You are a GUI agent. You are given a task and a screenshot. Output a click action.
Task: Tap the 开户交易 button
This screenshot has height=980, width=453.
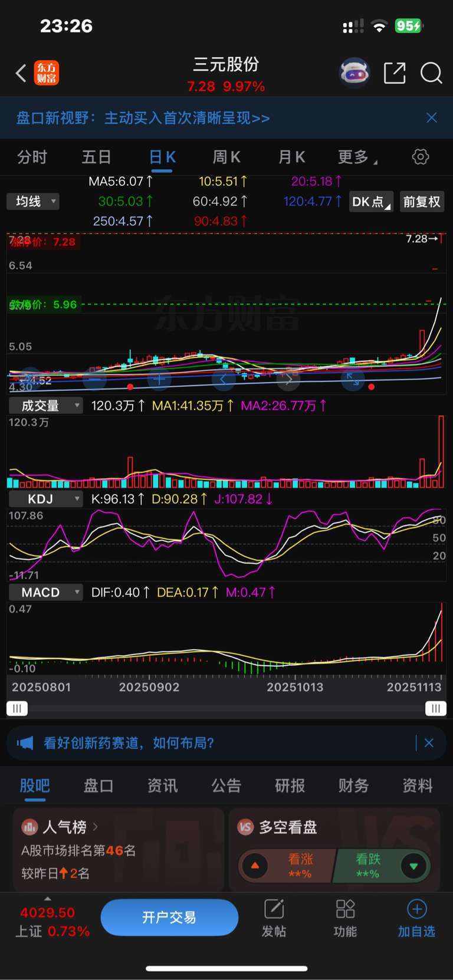169,917
